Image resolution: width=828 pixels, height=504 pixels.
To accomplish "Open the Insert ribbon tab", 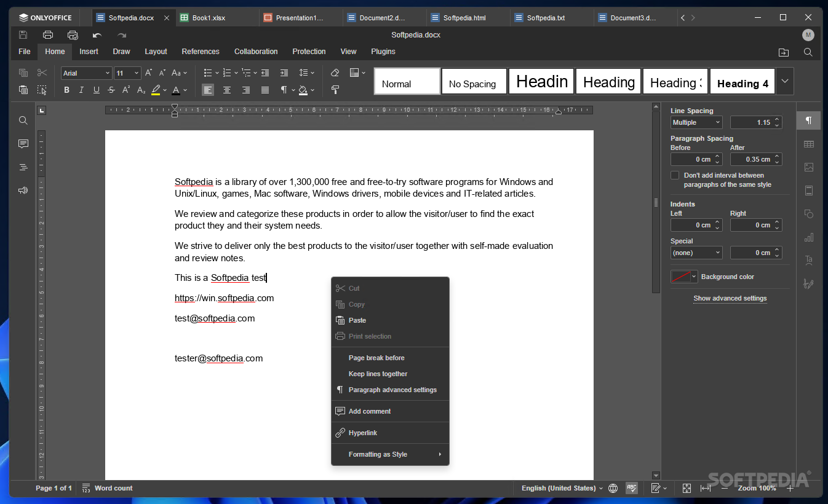I will pyautogui.click(x=89, y=52).
